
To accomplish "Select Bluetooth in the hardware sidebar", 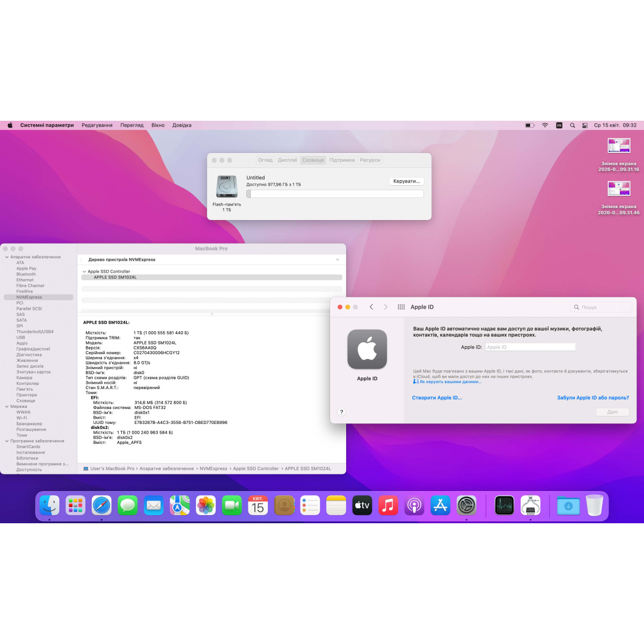I will point(26,274).
